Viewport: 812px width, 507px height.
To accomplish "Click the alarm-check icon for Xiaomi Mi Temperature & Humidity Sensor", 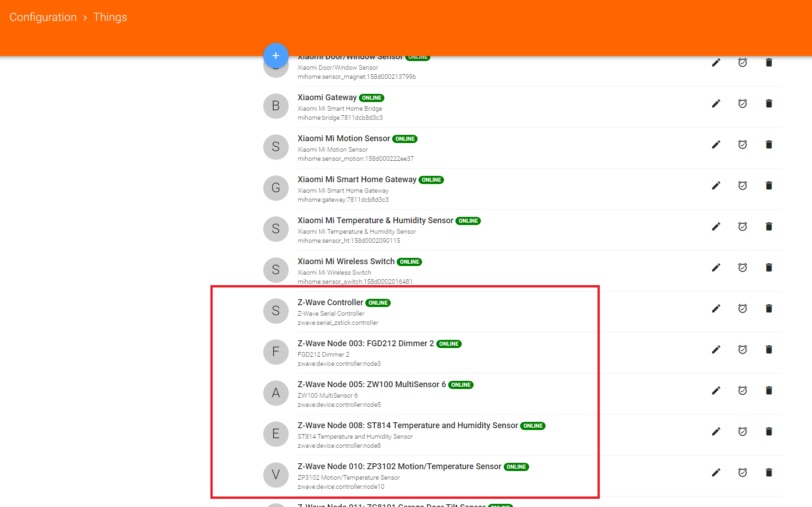I will (742, 226).
